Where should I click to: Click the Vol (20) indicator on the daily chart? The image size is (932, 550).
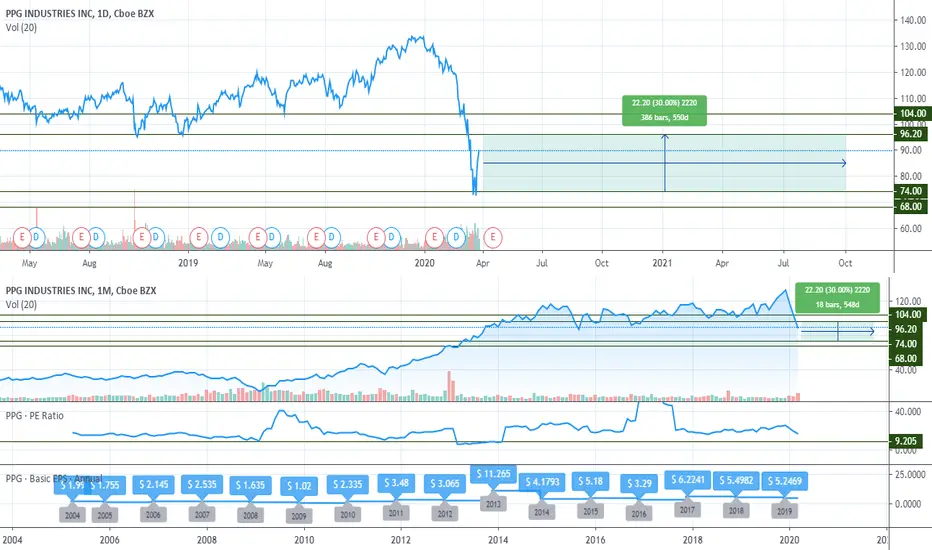coord(21,27)
